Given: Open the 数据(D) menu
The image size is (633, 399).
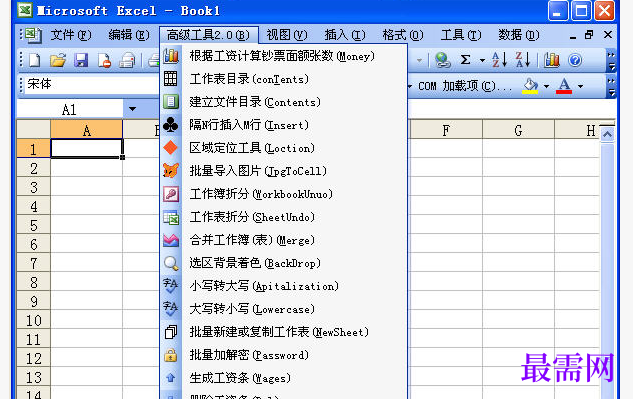Looking at the screenshot, I should click(x=519, y=35).
